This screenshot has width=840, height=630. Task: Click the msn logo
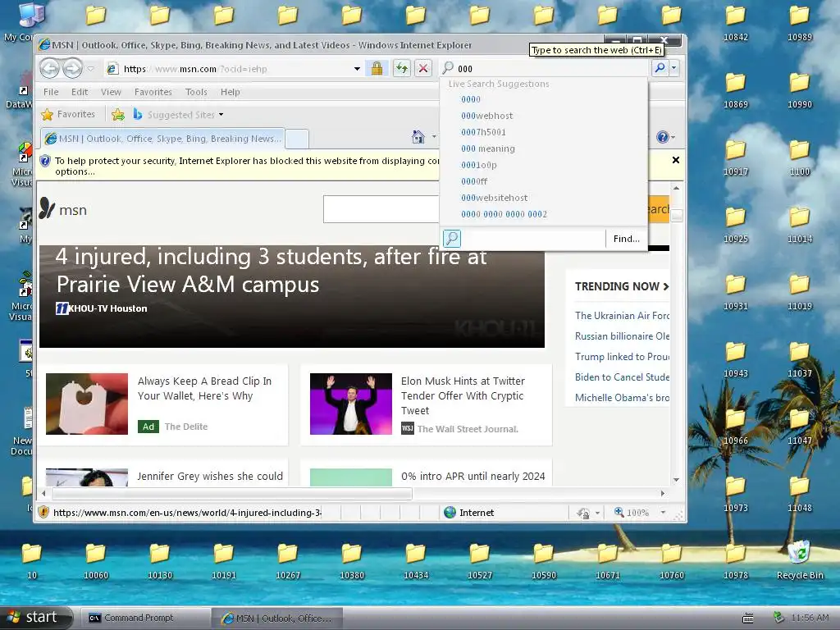62,209
